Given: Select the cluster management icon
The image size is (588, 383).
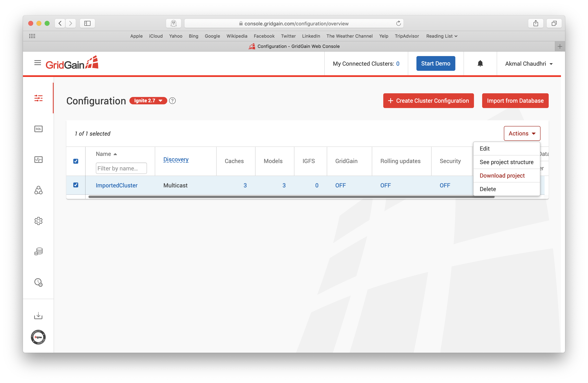Looking at the screenshot, I should point(38,191).
